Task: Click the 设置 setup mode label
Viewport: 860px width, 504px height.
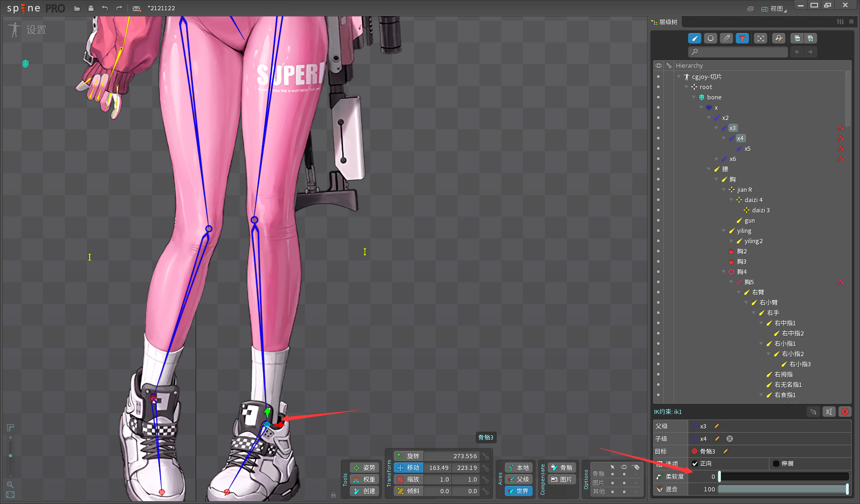Action: click(x=36, y=30)
